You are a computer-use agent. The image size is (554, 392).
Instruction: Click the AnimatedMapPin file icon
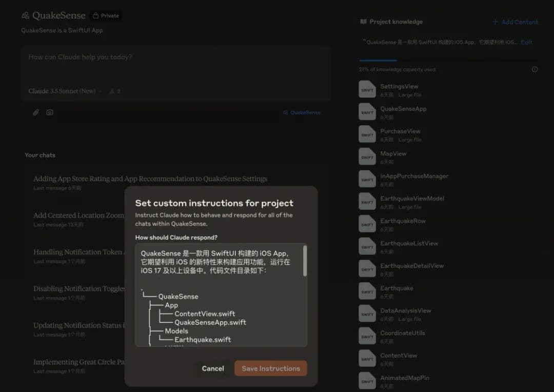pyautogui.click(x=367, y=381)
